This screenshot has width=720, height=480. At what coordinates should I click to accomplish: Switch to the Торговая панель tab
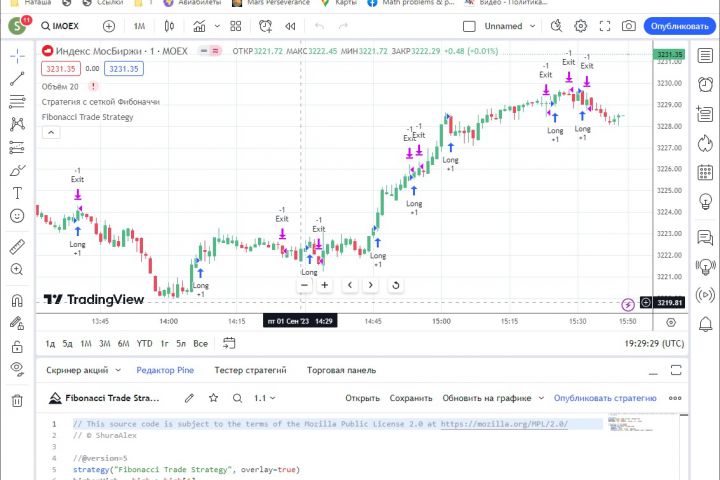(x=341, y=370)
